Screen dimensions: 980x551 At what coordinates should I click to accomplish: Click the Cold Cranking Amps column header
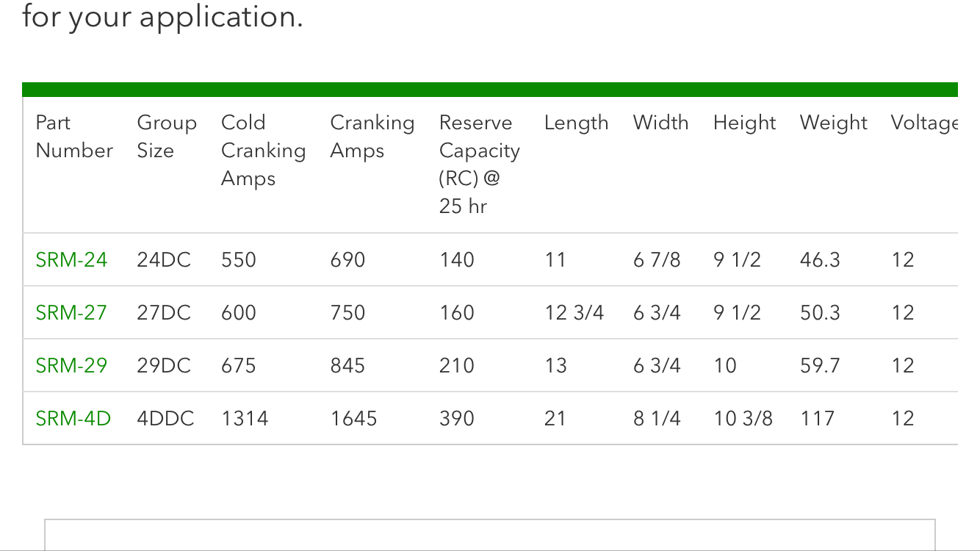click(263, 151)
